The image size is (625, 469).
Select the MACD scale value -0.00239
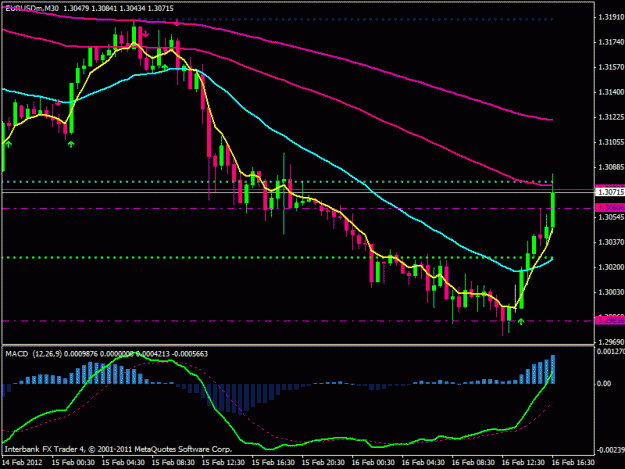610,450
